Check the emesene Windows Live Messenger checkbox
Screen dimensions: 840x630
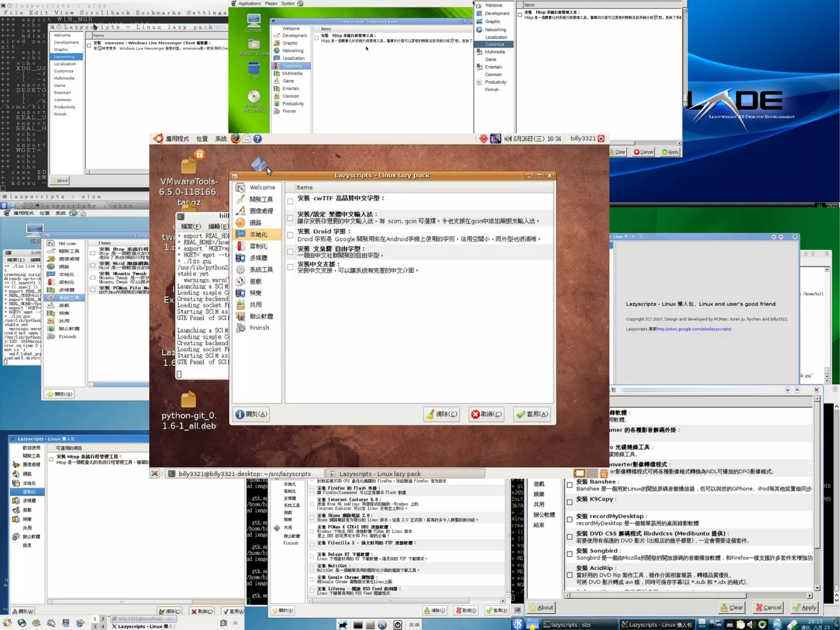[x=89, y=45]
